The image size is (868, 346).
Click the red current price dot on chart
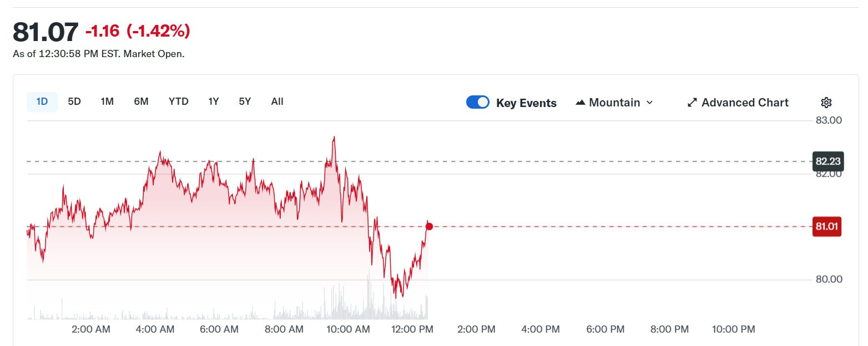pos(429,226)
